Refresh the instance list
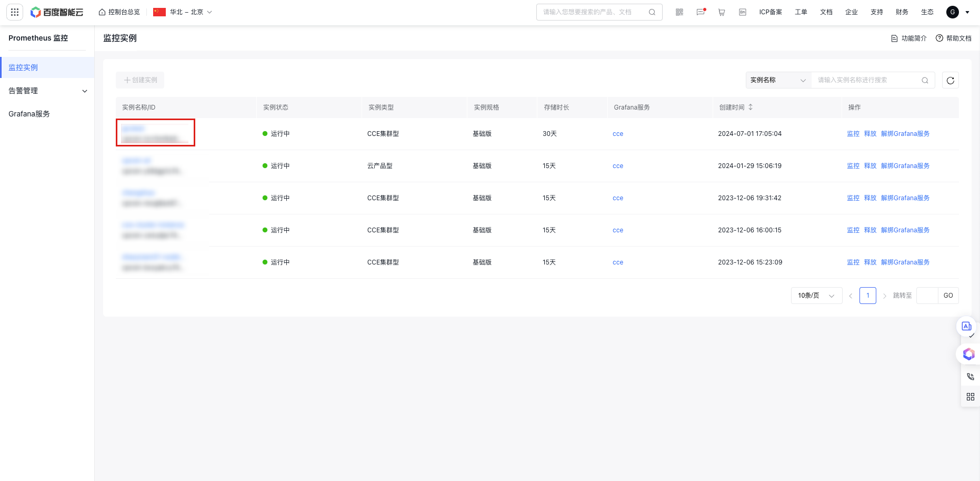 click(x=950, y=80)
